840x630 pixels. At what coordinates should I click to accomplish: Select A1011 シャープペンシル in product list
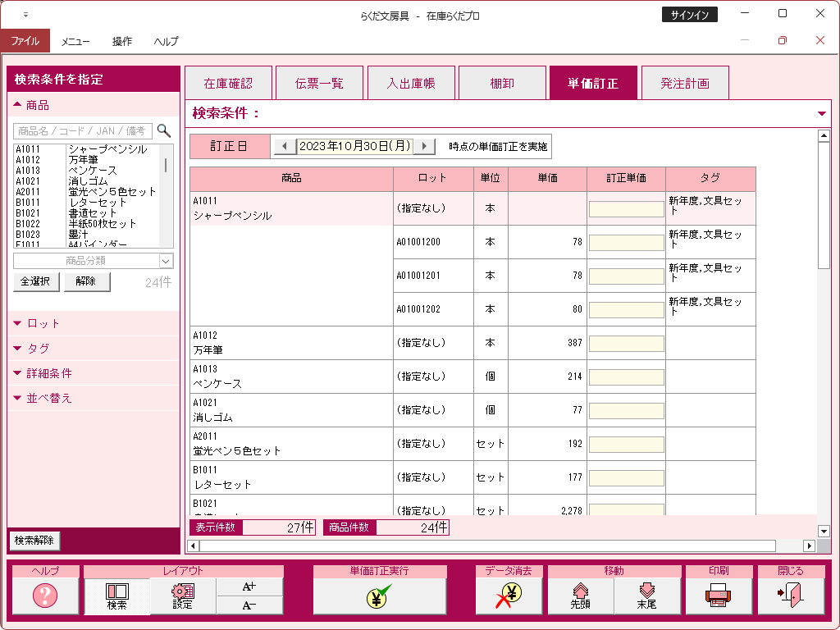point(87,149)
